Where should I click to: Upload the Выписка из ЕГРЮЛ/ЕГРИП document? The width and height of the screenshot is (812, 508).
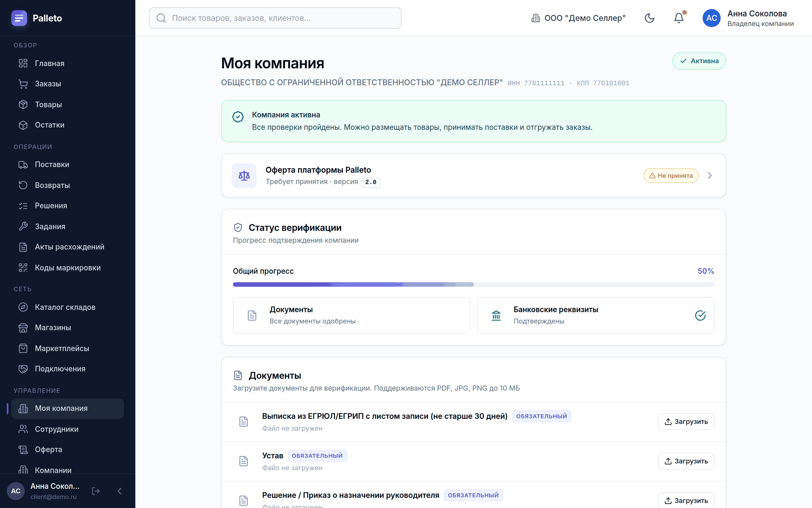[686, 421]
